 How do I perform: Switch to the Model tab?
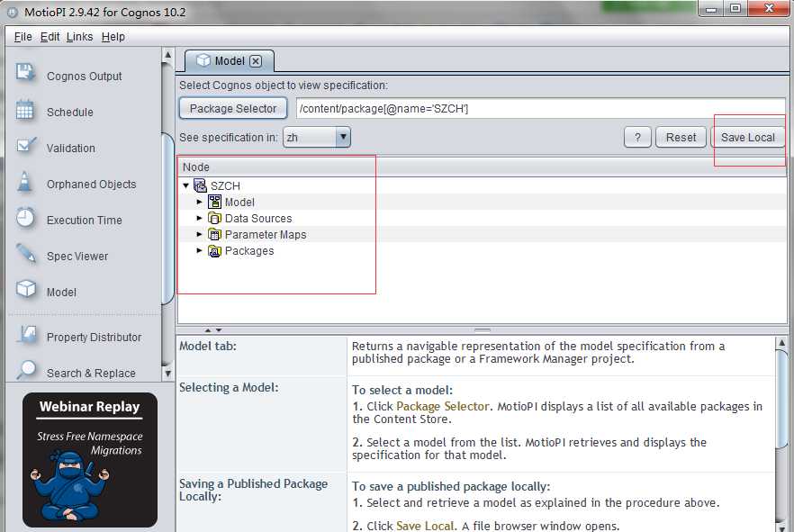[x=230, y=61]
